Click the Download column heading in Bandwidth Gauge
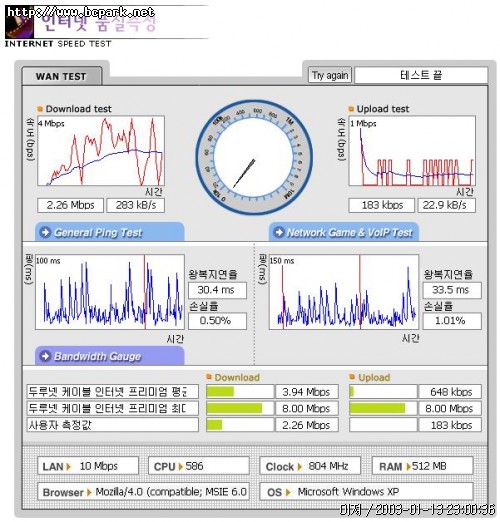Viewport: 500px width, 522px height. 237,377
